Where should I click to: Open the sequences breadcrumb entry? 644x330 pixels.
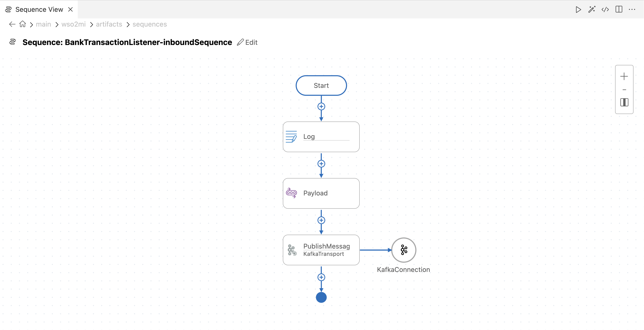(x=149, y=24)
